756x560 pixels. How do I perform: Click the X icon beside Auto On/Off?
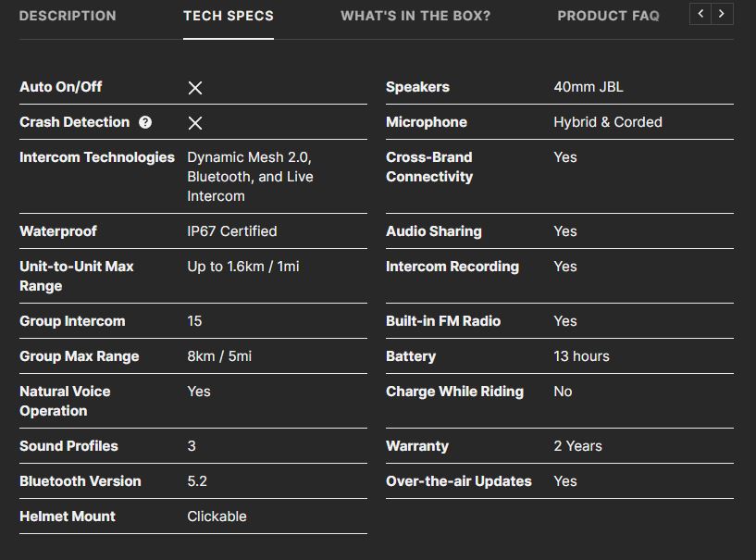click(195, 88)
